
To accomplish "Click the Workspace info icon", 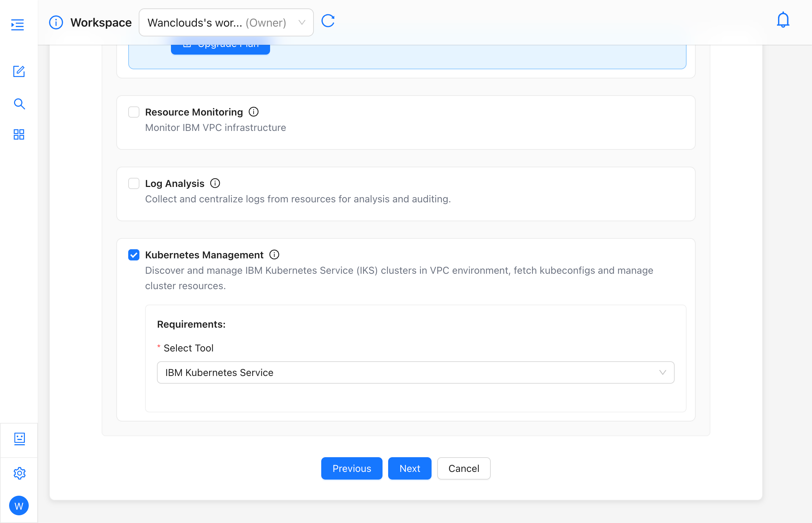I will tap(56, 22).
